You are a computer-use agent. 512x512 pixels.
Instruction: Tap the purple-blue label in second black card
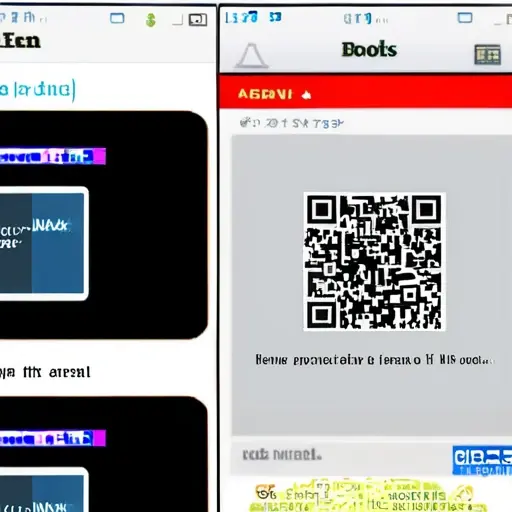coord(53,438)
